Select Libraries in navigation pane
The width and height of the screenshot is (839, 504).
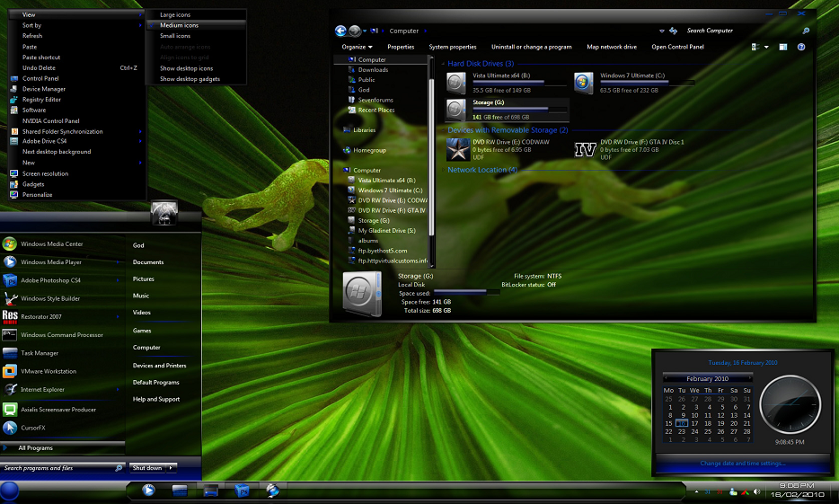coord(364,130)
